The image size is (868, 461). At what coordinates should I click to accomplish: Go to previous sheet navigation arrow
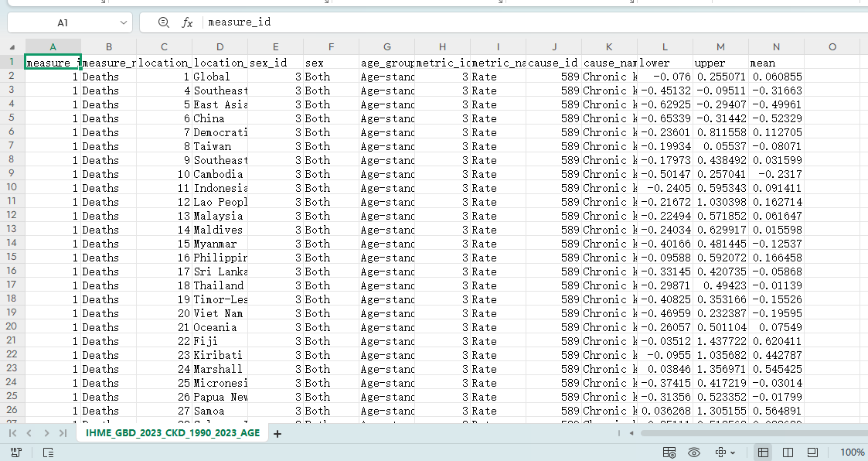(29, 433)
